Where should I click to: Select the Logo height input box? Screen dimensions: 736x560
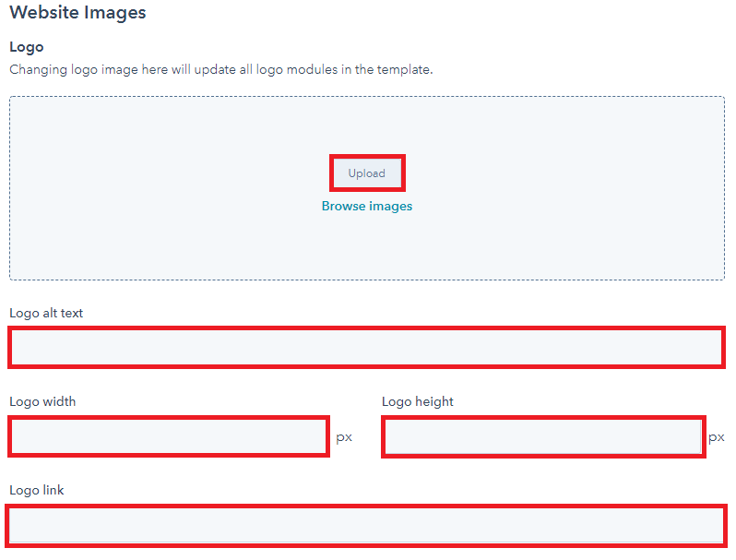click(543, 436)
